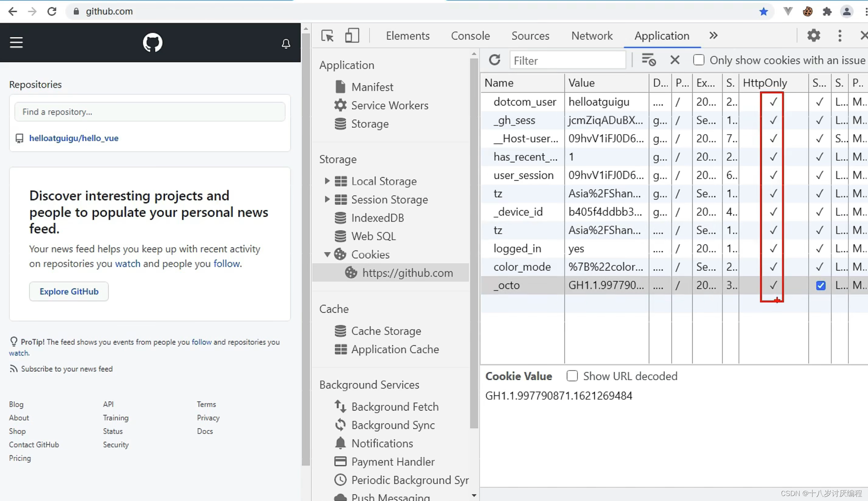This screenshot has width=868, height=501.
Task: Click Explore GitHub button
Action: [x=69, y=291]
